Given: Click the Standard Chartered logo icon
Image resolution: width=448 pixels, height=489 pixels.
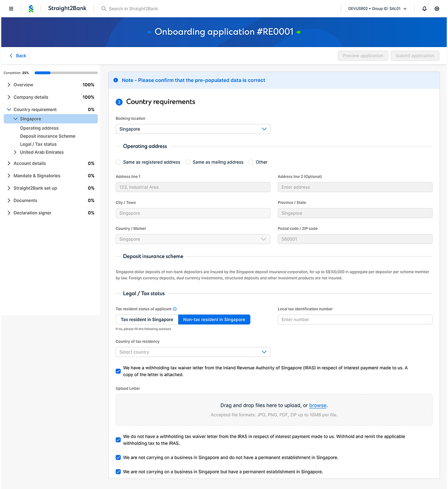Looking at the screenshot, I should 31,9.
